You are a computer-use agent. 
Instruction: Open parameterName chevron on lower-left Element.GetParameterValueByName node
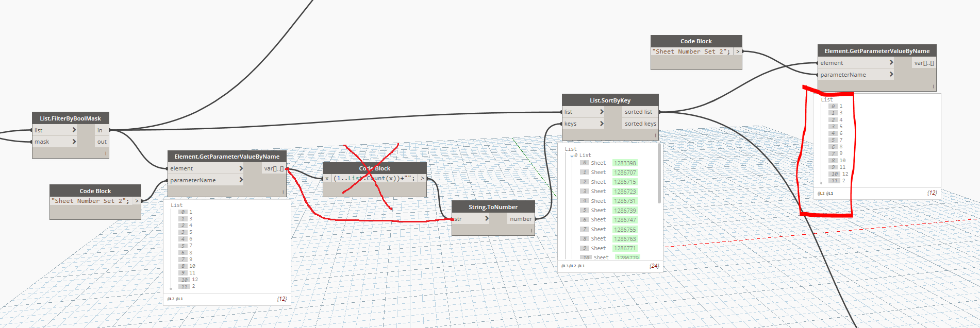[241, 180]
